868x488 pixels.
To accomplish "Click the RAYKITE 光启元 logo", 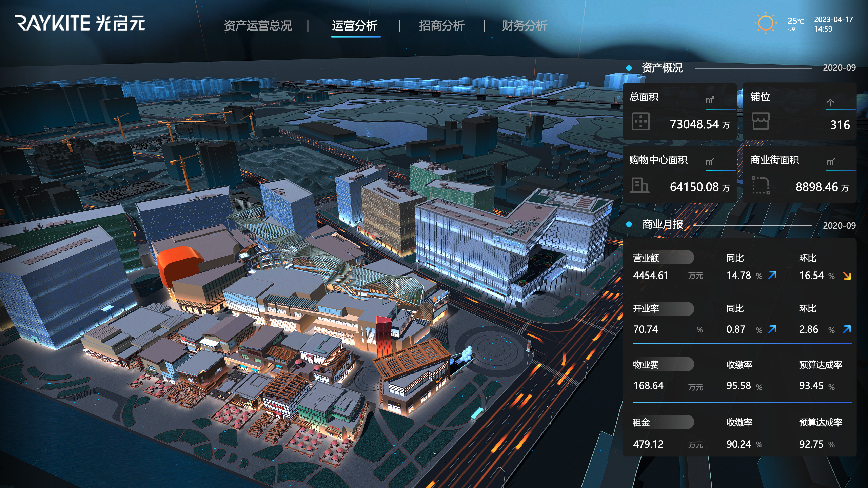I will (x=80, y=23).
